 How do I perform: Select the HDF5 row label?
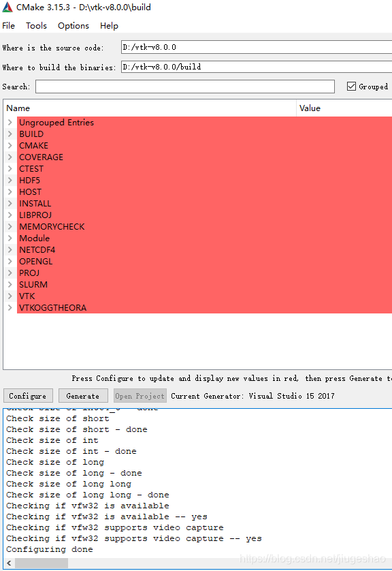[29, 181]
